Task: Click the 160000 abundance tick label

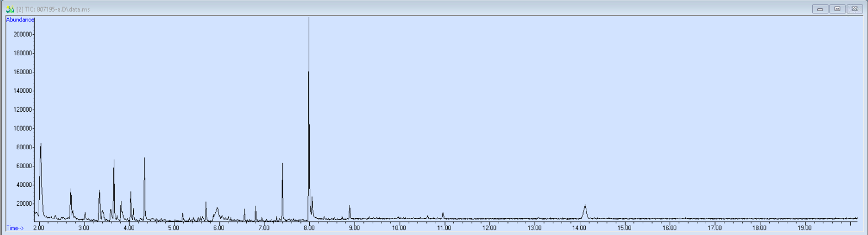Action: click(23, 72)
